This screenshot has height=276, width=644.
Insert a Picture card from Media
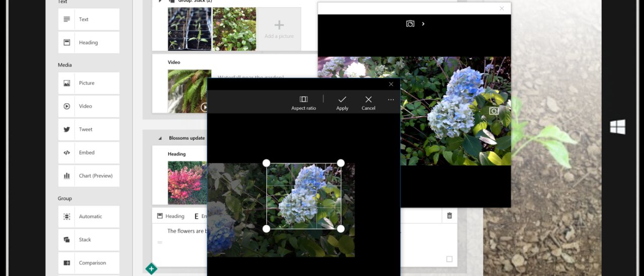tap(89, 83)
